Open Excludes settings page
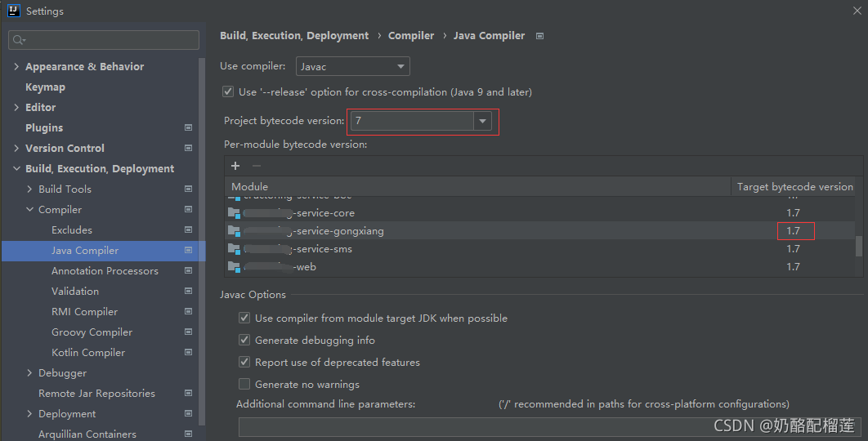Image resolution: width=868 pixels, height=441 pixels. point(72,229)
